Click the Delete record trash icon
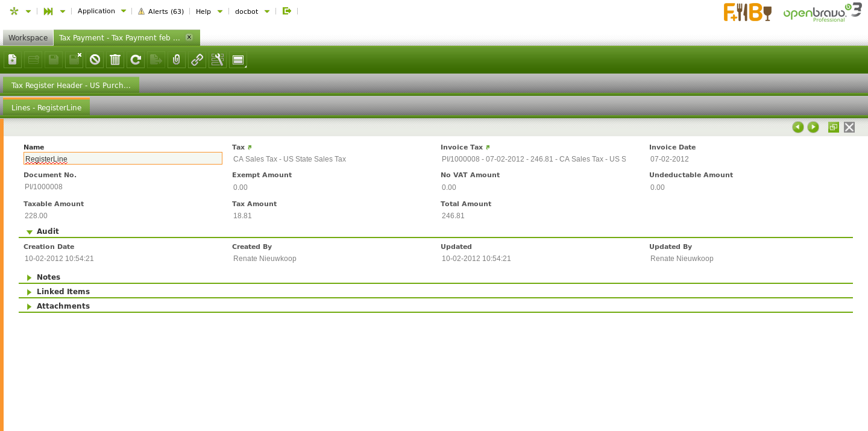The width and height of the screenshot is (868, 431). tap(115, 60)
